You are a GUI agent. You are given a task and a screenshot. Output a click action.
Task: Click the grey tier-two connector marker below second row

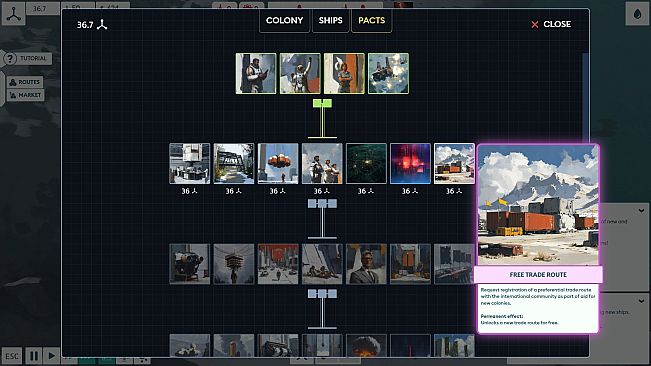pos(322,204)
